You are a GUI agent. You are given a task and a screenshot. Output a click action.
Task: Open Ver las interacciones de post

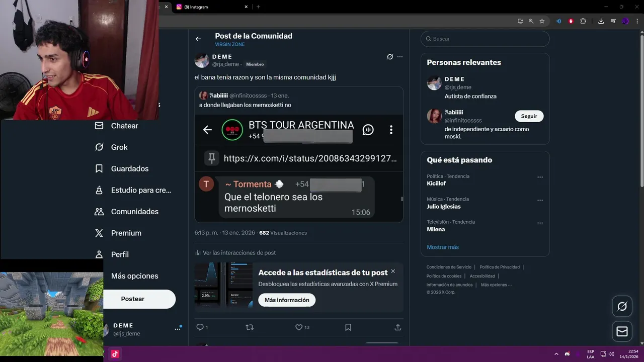coord(235,253)
